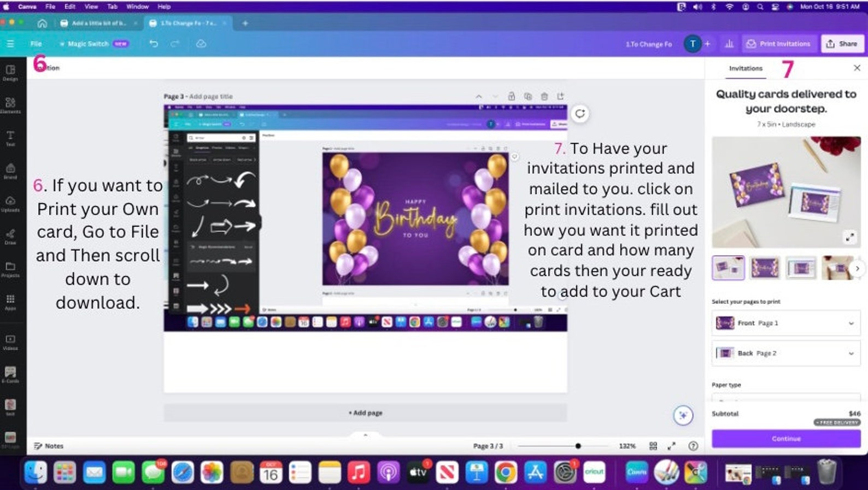868x490 pixels.
Task: Click the Canva home icon
Action: (42, 23)
